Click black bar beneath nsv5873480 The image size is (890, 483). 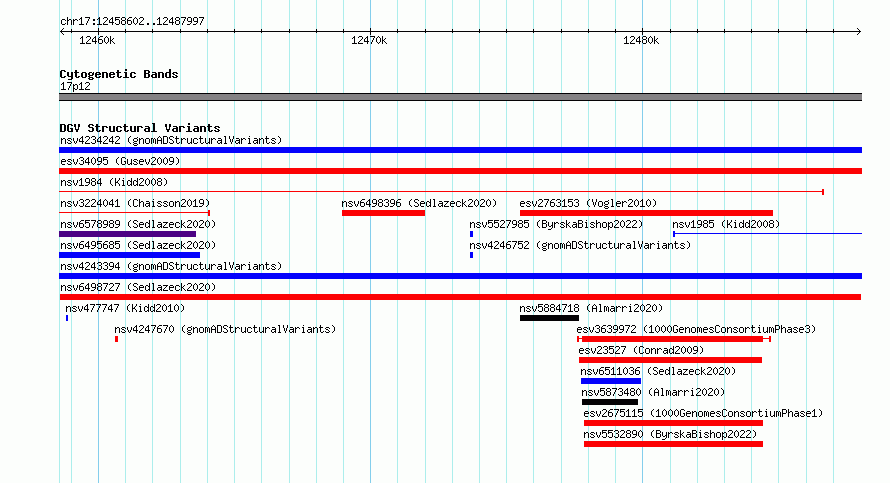click(610, 402)
